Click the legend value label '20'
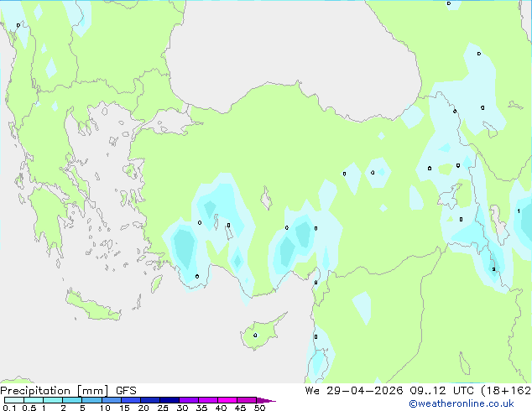The width and height of the screenshot is (532, 411). [143, 408]
